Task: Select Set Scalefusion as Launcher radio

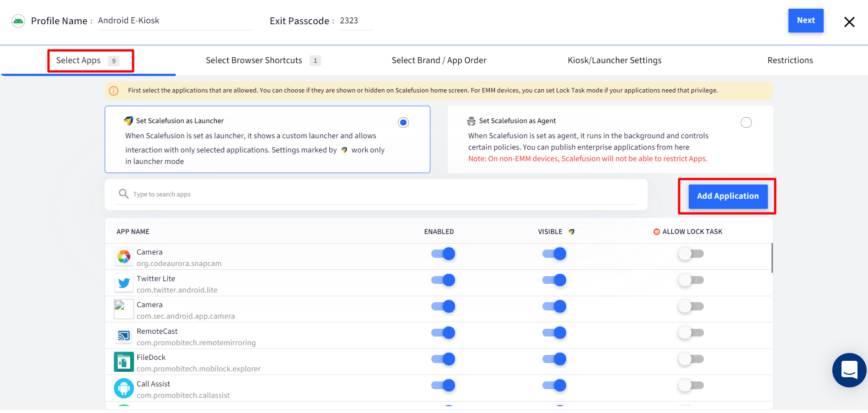Action: click(403, 122)
